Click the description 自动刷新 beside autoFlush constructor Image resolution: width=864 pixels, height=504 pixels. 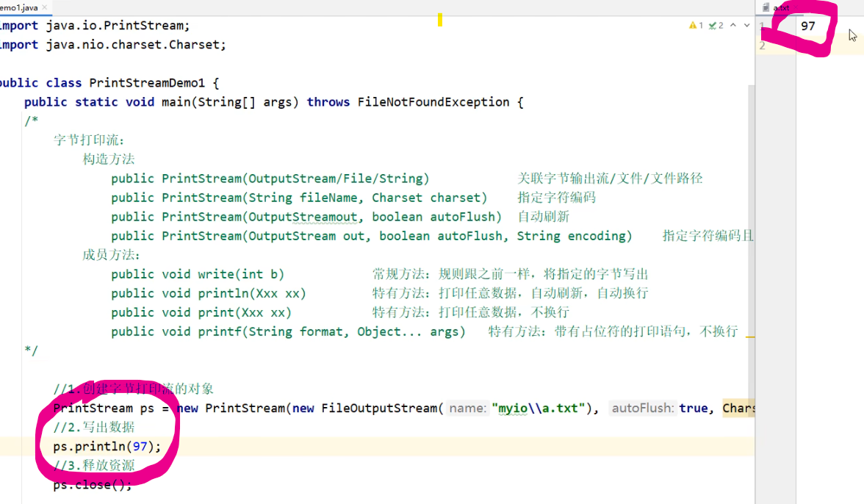click(544, 217)
